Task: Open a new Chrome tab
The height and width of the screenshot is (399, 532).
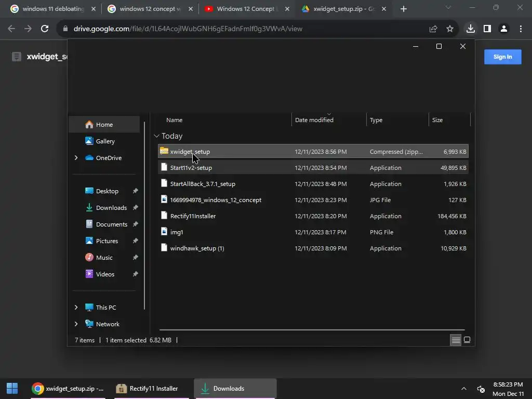Action: tap(403, 9)
